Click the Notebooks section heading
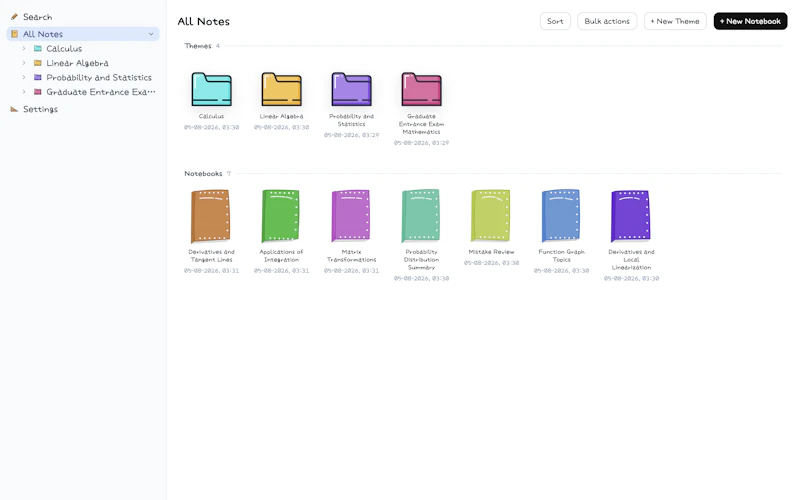 (x=203, y=173)
